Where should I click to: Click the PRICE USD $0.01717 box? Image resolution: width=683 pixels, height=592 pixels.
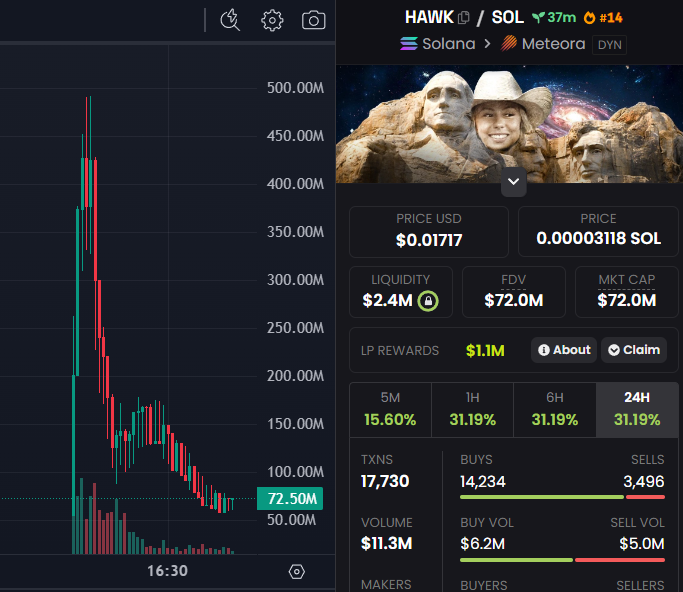tap(429, 232)
